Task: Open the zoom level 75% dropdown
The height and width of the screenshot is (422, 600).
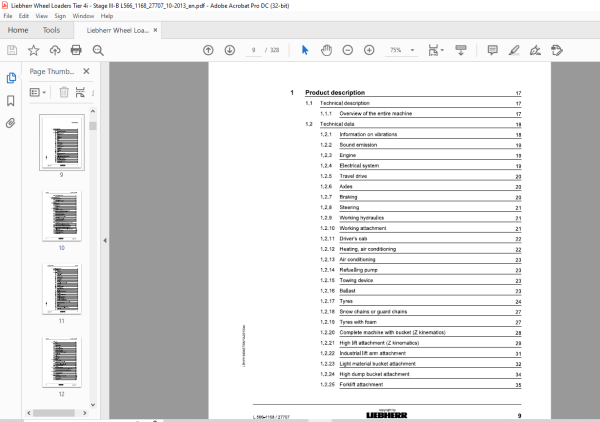Action: coord(412,50)
